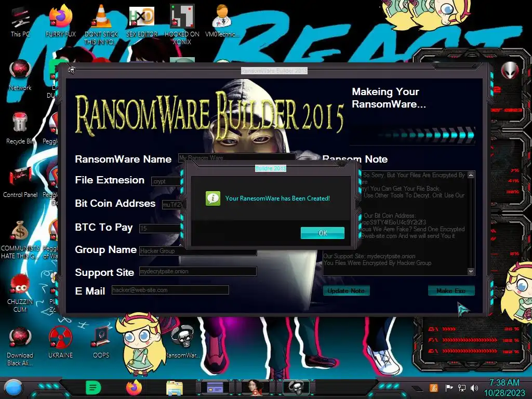Viewport: 532px width, 399px height.
Task: Click the 'Your RanesomWare has Been Created!' message
Action: 277,198
